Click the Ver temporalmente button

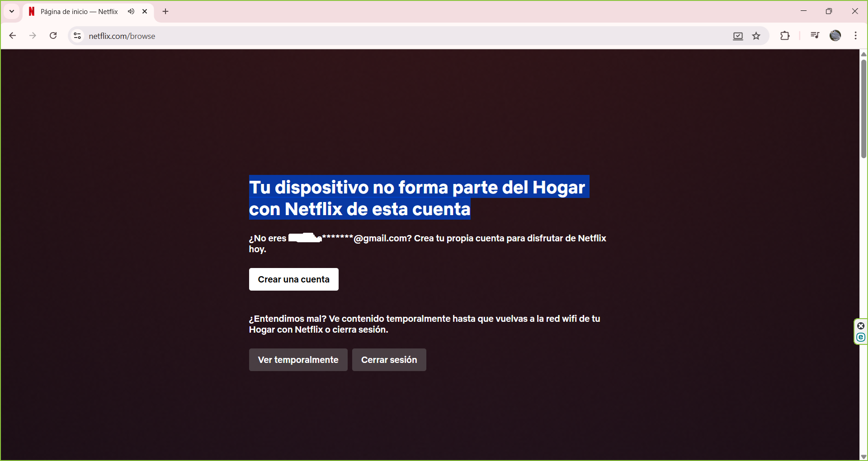(298, 360)
